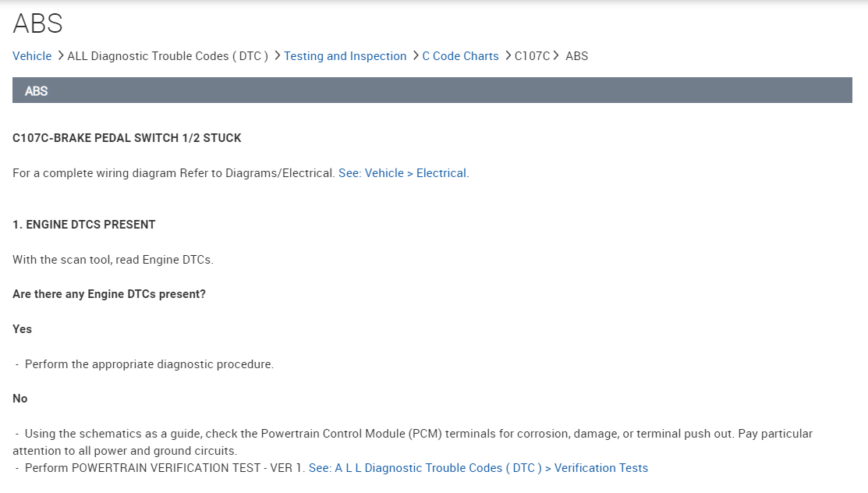Open the Vehicle breadcrumb link

(32, 56)
